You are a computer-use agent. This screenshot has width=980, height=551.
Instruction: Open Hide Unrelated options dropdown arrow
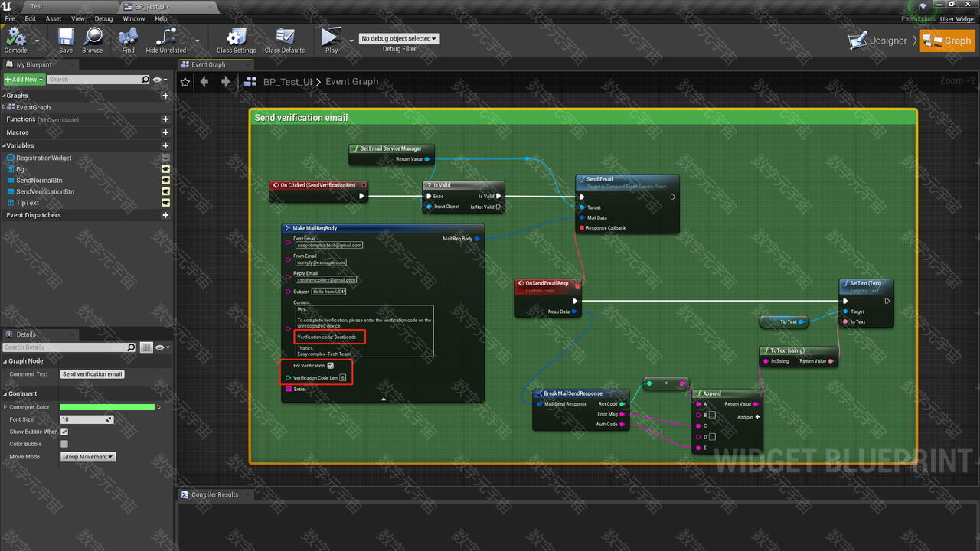198,41
